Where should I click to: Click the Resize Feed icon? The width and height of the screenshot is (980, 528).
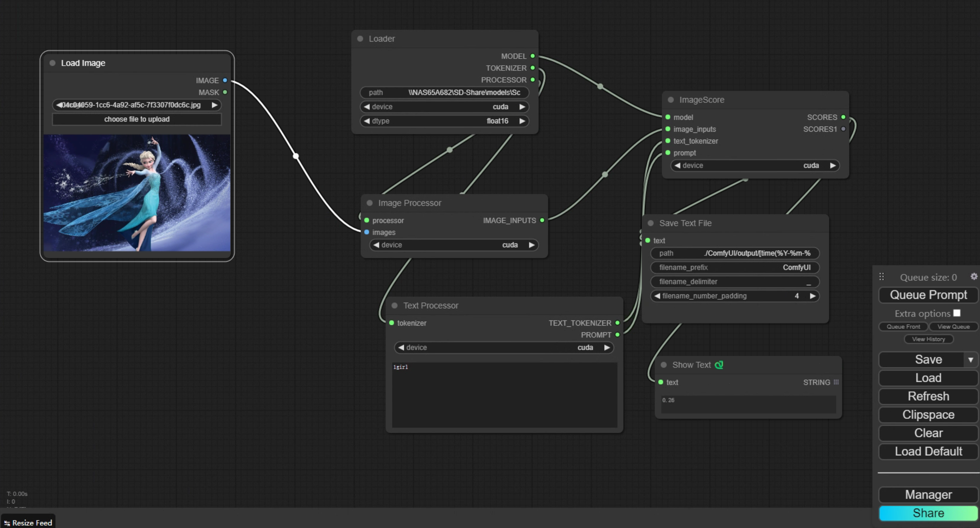coord(7,523)
